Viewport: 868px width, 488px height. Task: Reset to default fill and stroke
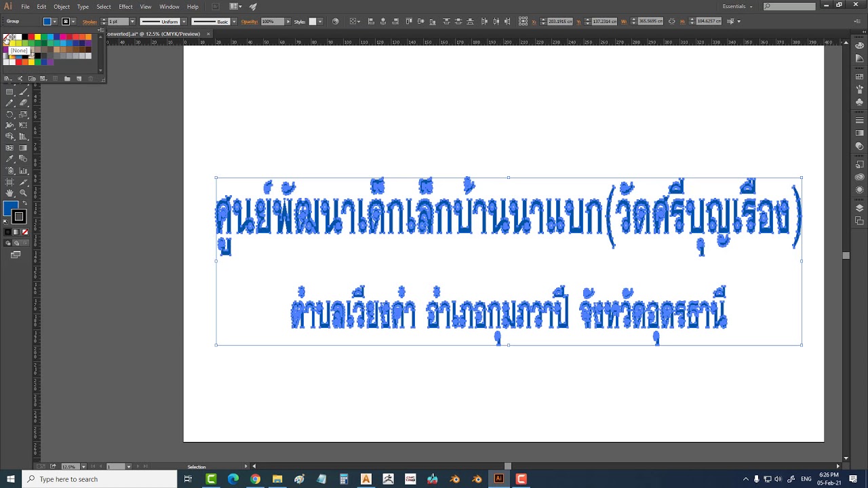5,222
